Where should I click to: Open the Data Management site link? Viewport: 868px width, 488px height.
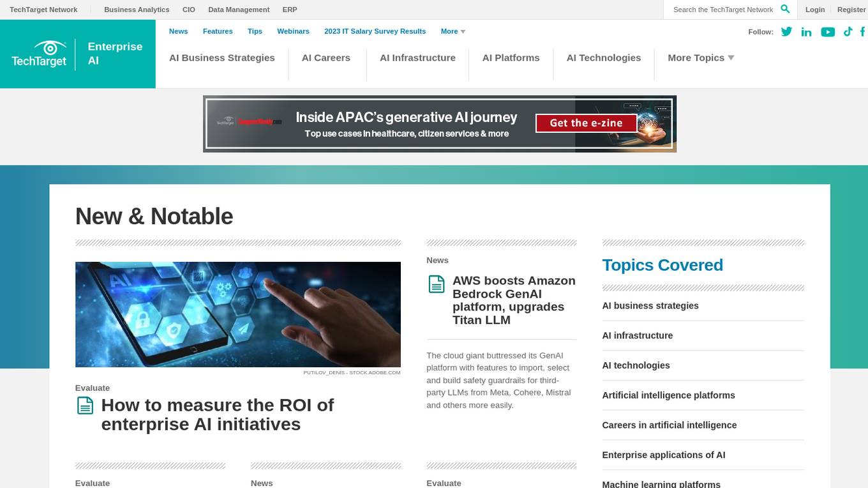pos(239,10)
